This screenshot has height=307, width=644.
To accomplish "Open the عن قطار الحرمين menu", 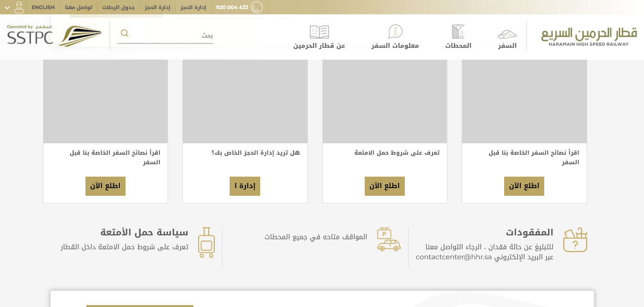I will [x=319, y=46].
